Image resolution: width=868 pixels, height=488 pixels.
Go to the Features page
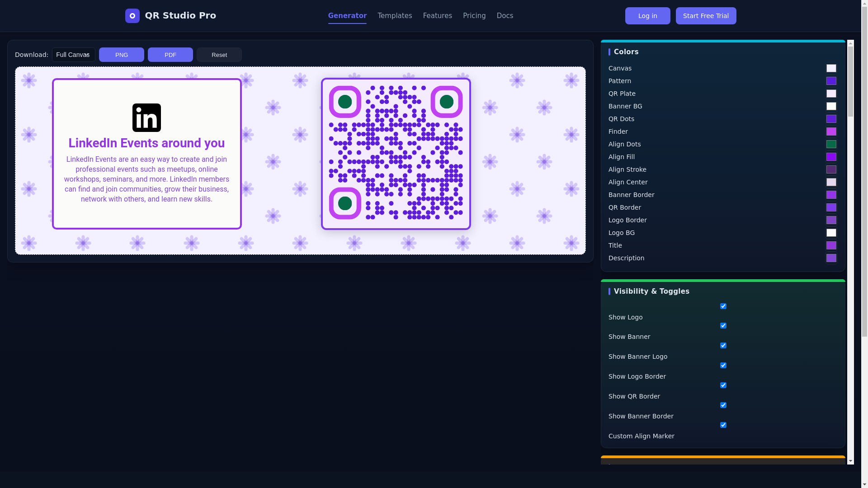[x=438, y=16]
